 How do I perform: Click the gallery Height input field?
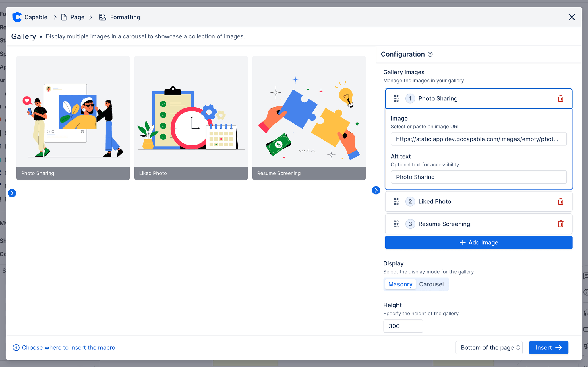coord(403,326)
